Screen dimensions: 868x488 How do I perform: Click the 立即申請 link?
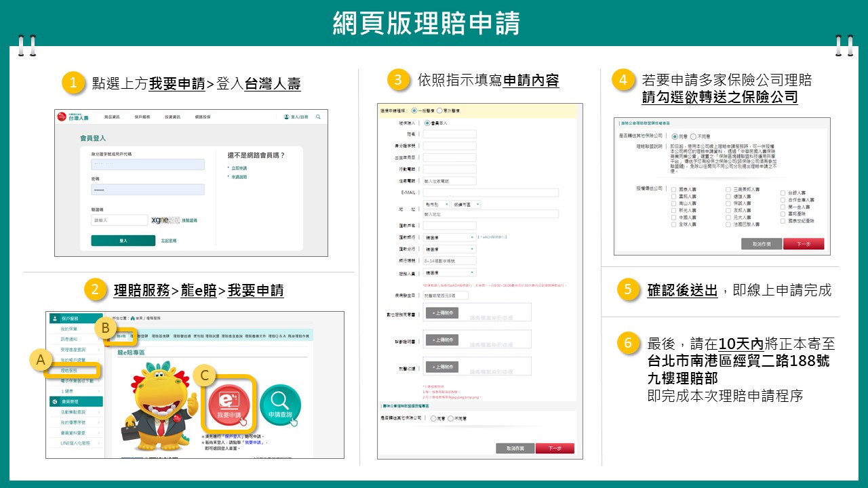(x=239, y=168)
